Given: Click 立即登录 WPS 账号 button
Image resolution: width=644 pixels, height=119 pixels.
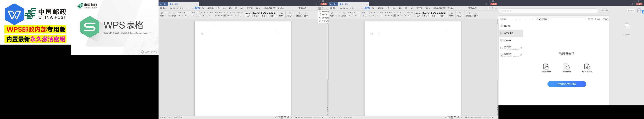Looking at the screenshot, I should [x=567, y=84].
